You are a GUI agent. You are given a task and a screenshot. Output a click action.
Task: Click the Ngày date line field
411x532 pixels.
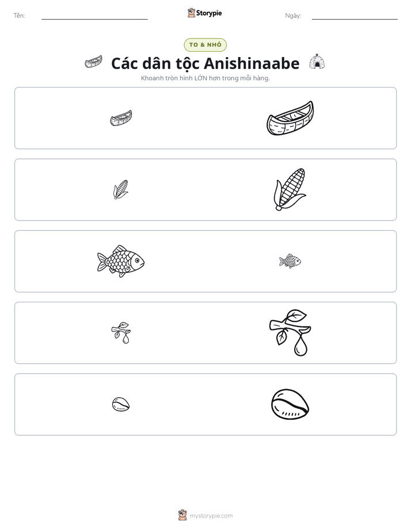tap(355, 16)
